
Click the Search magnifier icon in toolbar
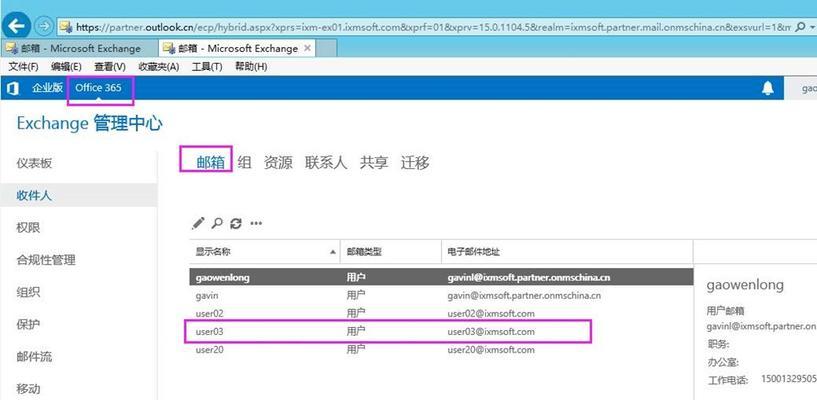click(217, 223)
